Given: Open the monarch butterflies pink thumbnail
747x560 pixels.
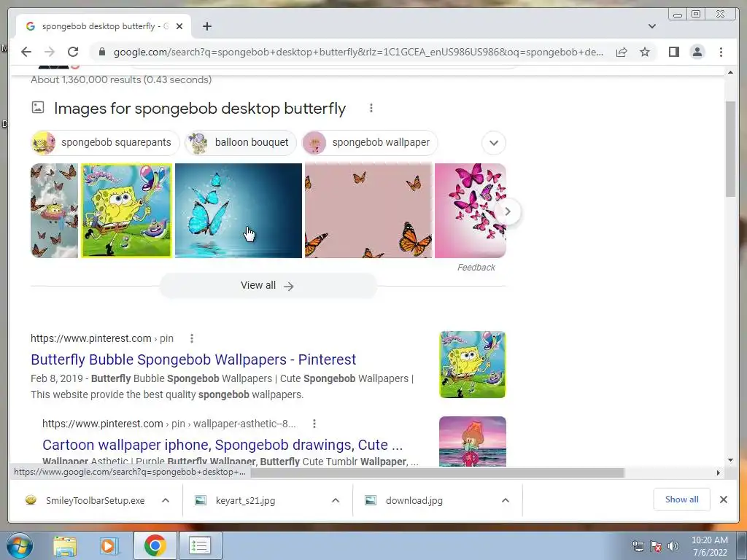Looking at the screenshot, I should click(368, 211).
